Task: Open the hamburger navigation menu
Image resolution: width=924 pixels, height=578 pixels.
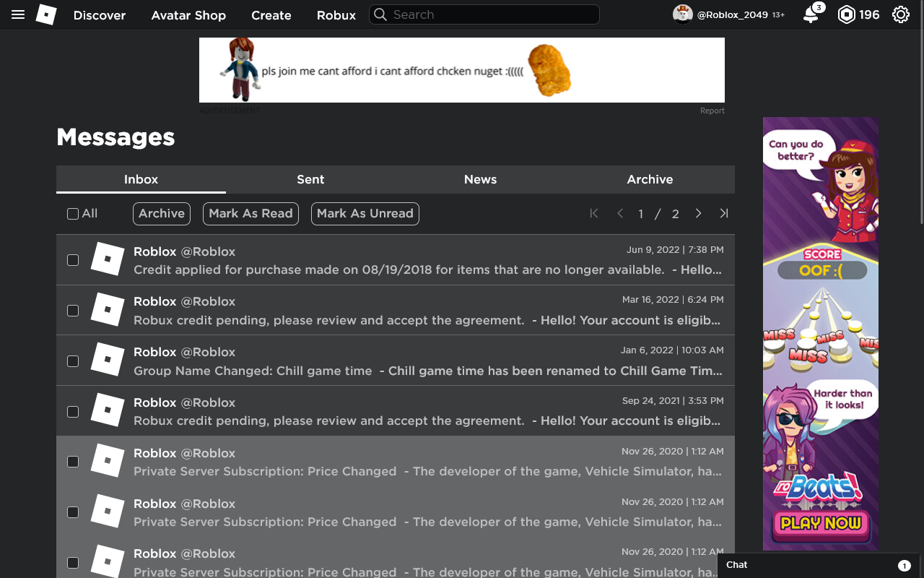Action: 18,14
